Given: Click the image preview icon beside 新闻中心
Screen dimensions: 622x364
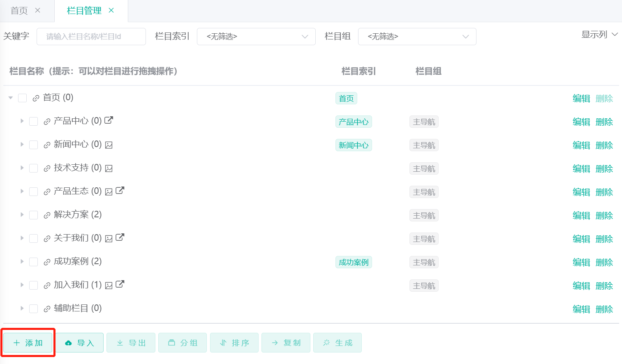Looking at the screenshot, I should [x=108, y=144].
